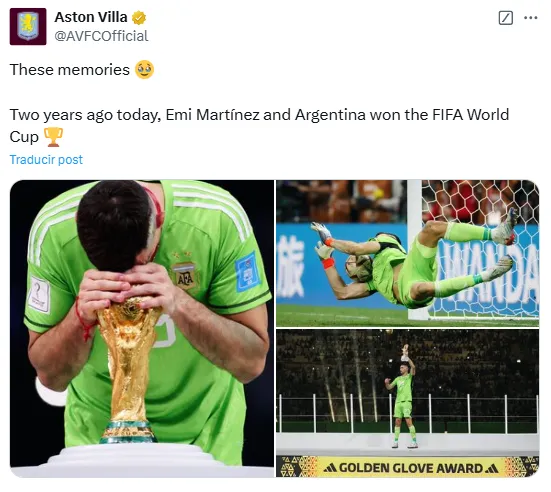Open photo of Martínez kissing the trophy
551x492 pixels.
(x=142, y=329)
